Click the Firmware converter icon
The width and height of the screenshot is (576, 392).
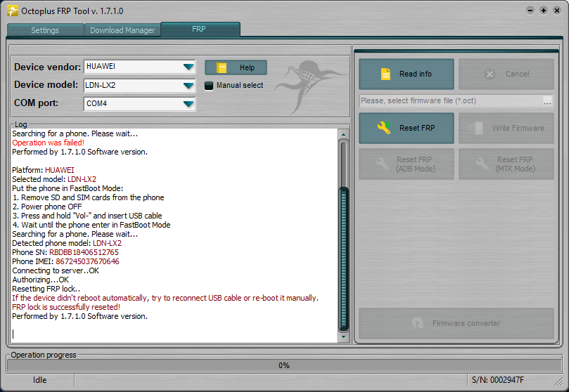418,323
